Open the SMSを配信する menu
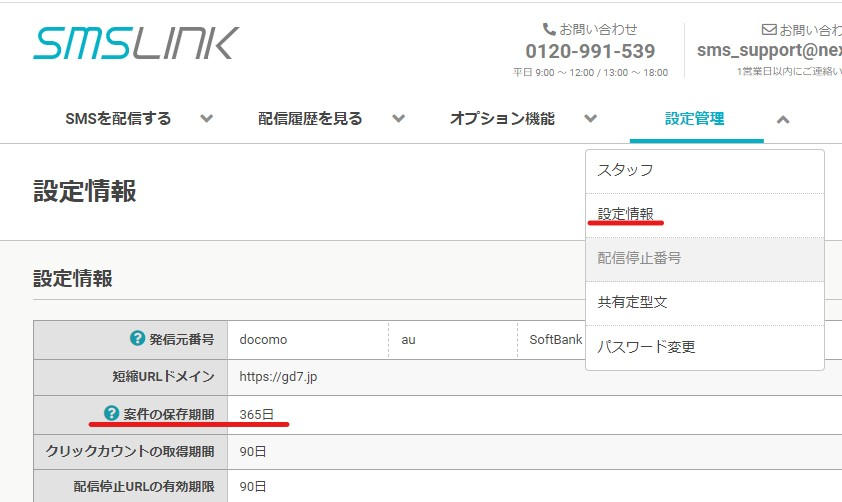 click(x=118, y=119)
